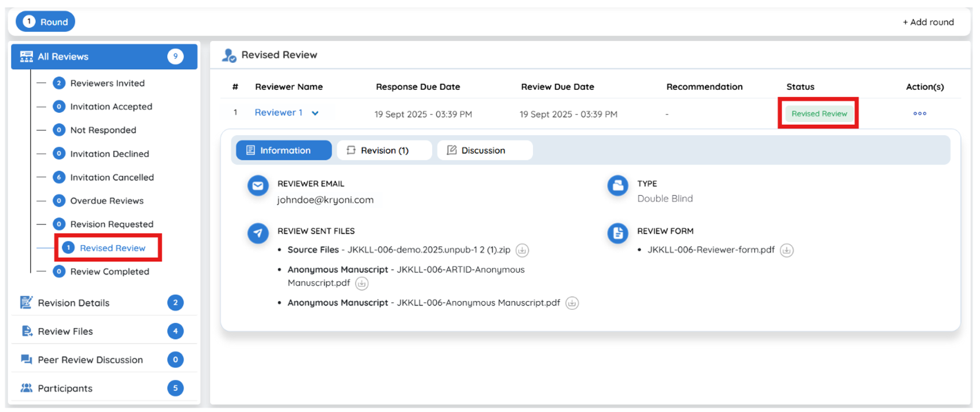Click the Peer Review Discussion count badge 0
The image size is (980, 412).
tap(176, 360)
